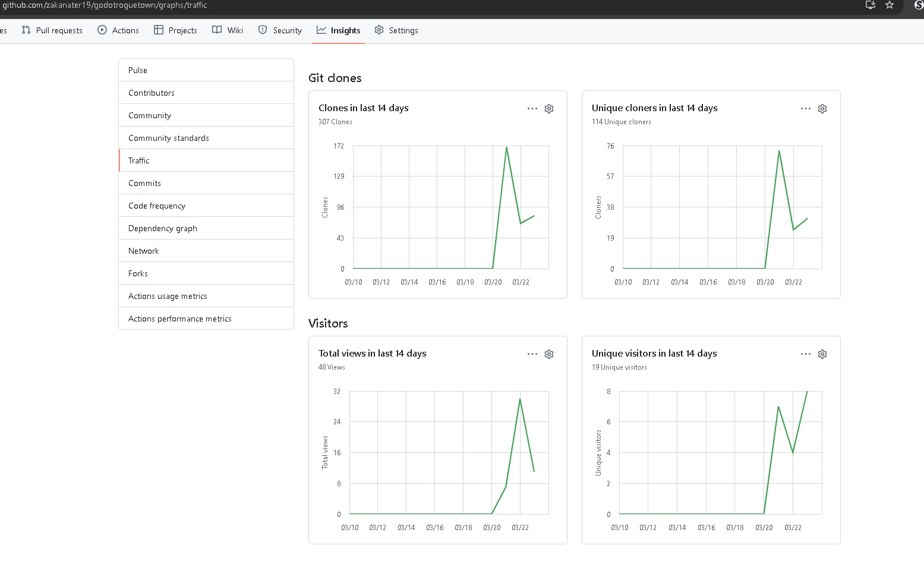Open gear settings for Total views chart
Screen dimensions: 924x561
click(x=549, y=354)
